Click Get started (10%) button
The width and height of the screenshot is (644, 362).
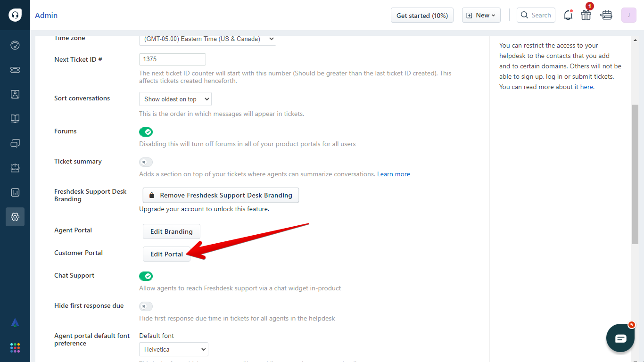(x=422, y=15)
